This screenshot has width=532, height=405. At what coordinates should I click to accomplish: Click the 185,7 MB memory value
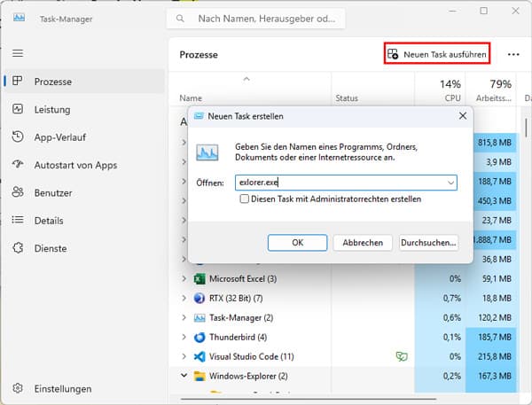495,337
